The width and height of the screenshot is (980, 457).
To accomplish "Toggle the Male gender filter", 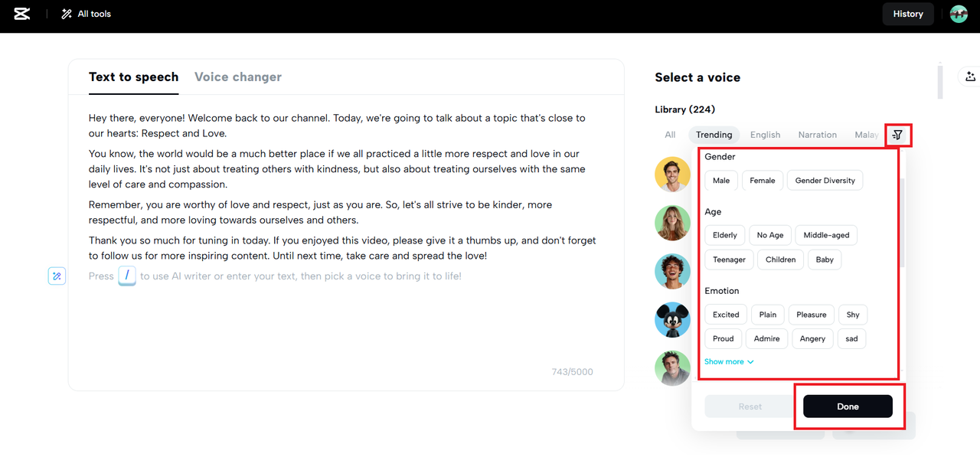I will pyautogui.click(x=721, y=181).
